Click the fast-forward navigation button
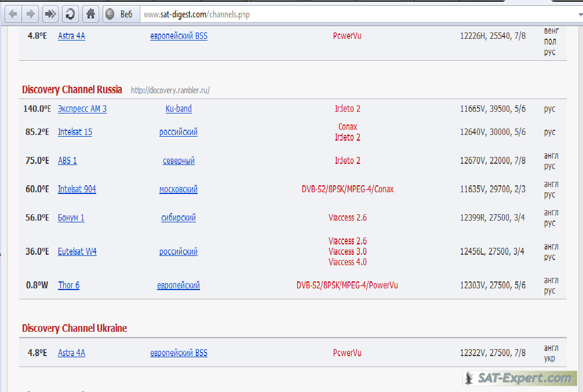Screen dimensions: 583x392 (x=50, y=14)
